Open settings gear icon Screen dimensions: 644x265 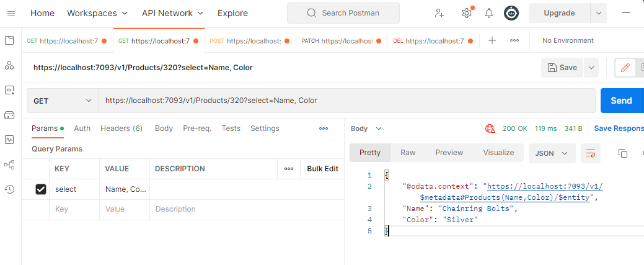coord(467,13)
